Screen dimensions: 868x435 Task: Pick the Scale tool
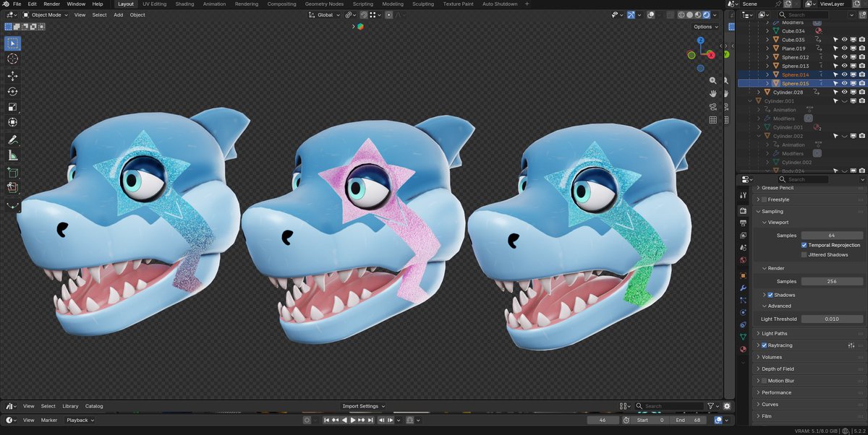click(12, 108)
